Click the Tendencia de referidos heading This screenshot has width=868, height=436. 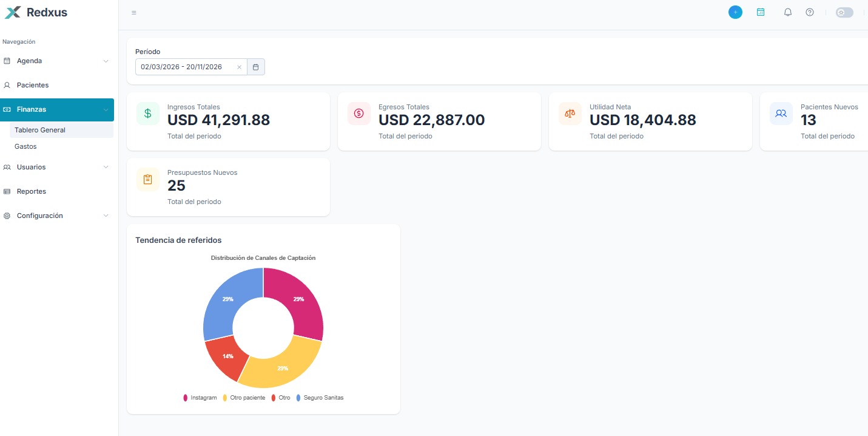(x=178, y=240)
